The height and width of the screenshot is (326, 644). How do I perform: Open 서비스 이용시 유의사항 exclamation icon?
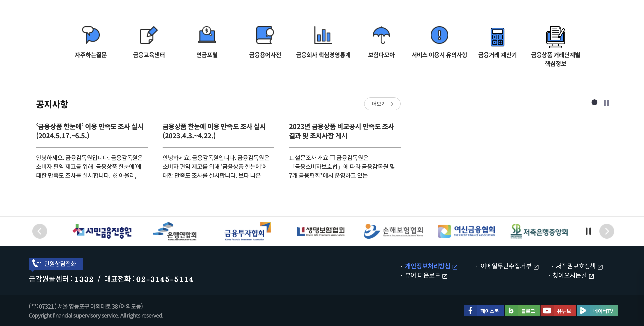(x=439, y=35)
